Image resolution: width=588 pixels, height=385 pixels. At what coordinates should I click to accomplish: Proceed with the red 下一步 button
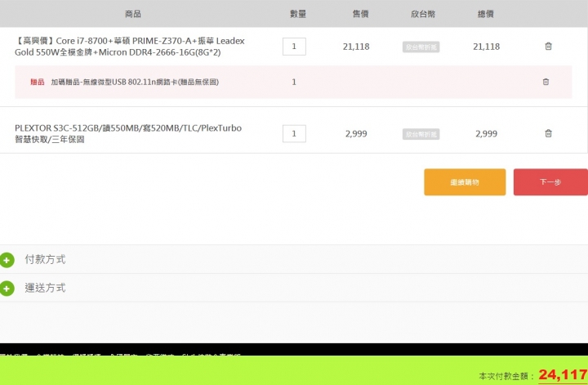550,182
